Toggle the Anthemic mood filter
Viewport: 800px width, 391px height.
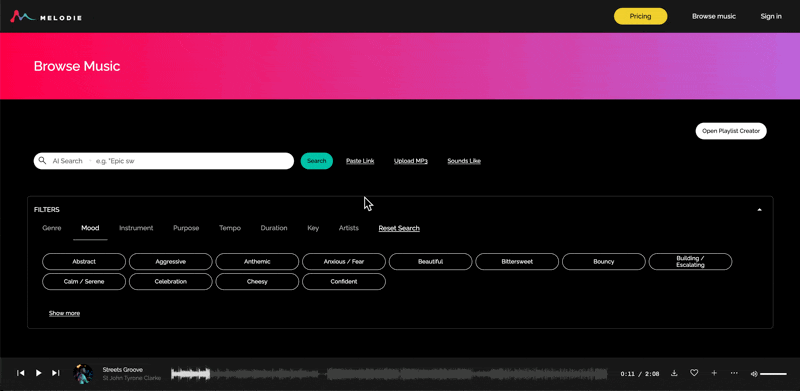[257, 261]
